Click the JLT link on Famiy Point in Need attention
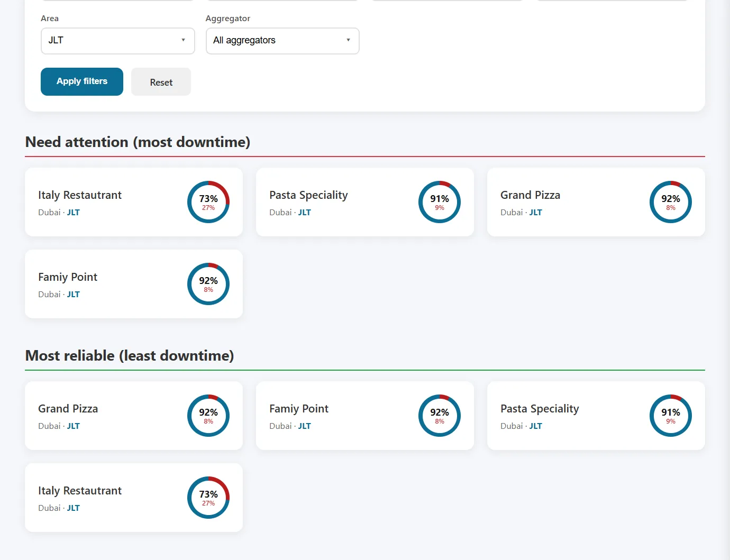 click(73, 295)
